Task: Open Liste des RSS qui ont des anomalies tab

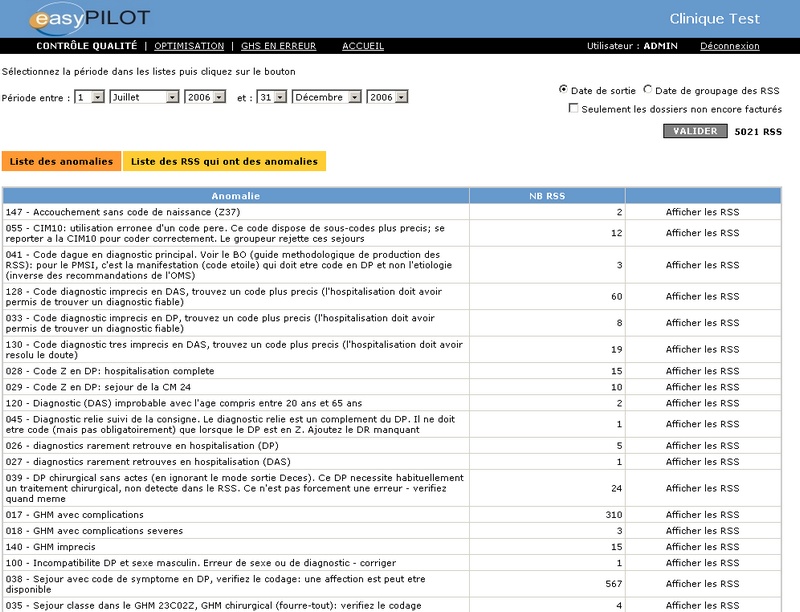Action: (224, 161)
